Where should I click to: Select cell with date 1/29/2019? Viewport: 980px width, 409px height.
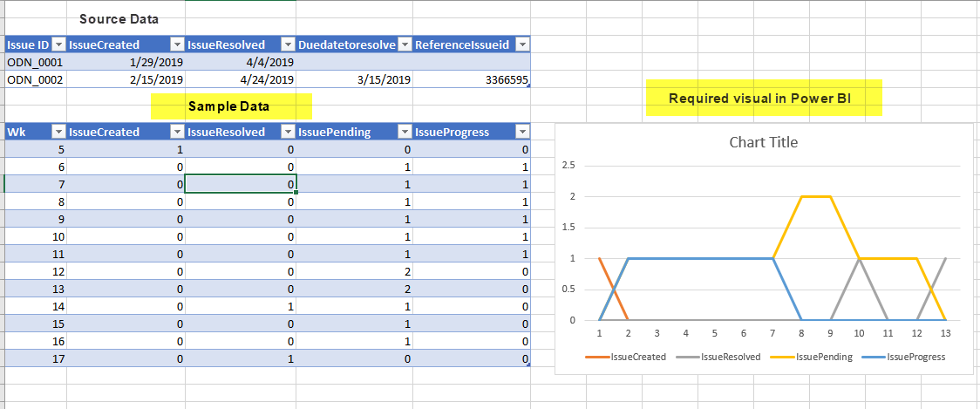coord(126,62)
